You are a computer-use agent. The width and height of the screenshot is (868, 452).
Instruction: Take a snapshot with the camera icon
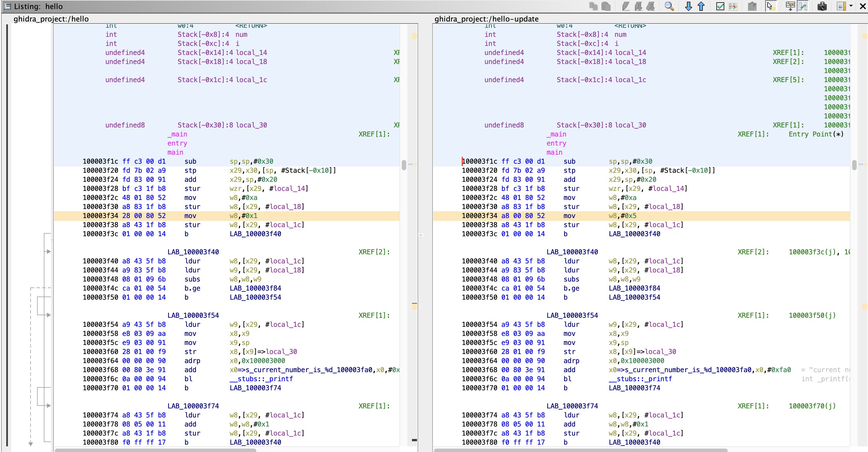point(822,7)
